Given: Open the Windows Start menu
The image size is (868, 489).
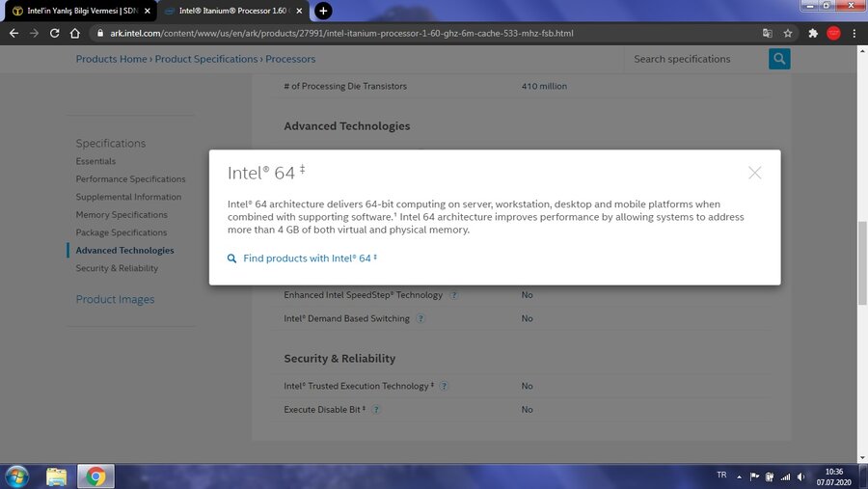Looking at the screenshot, I should [16, 476].
